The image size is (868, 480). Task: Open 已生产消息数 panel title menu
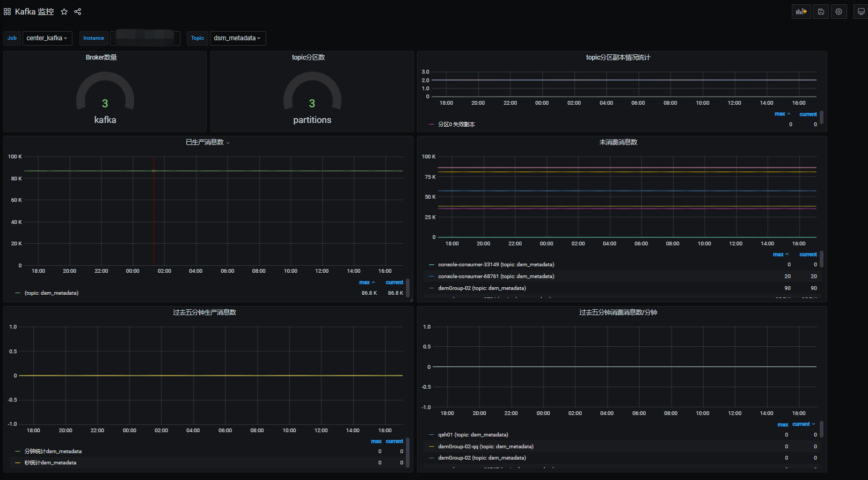point(208,142)
